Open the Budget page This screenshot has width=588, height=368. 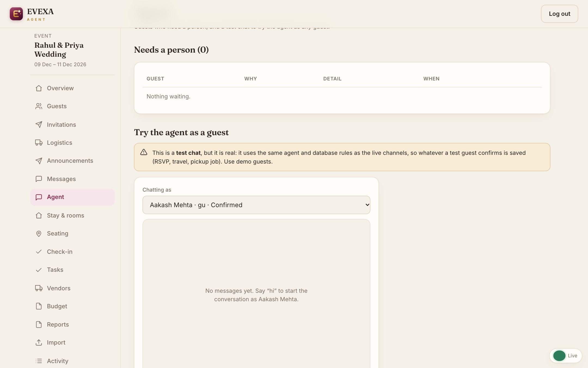57,306
